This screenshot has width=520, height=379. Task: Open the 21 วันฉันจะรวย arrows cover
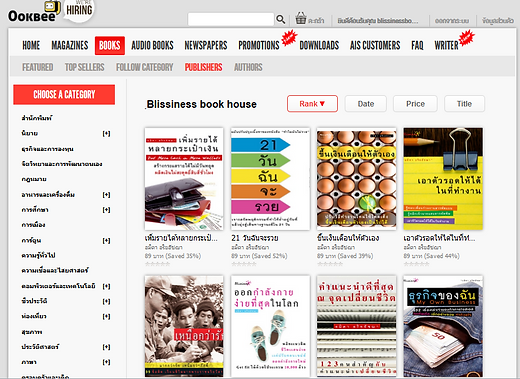(270, 179)
